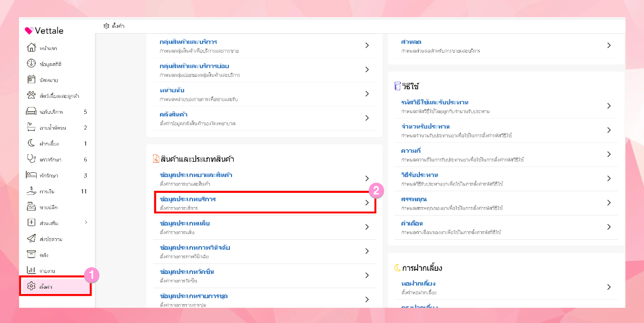Click the paw icon for pets and customers
Viewport: 644px width, 323px height.
pyautogui.click(x=31, y=96)
